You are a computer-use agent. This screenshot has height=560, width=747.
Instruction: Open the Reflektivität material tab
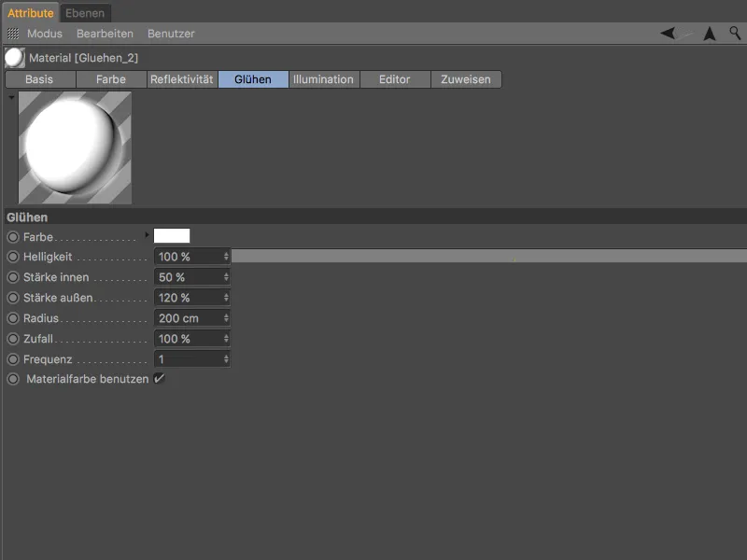pyautogui.click(x=182, y=79)
